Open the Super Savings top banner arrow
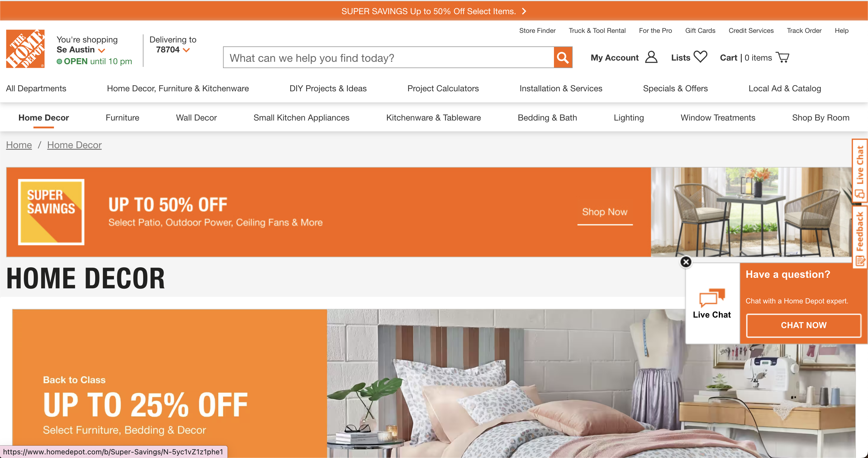The width and height of the screenshot is (868, 458). tap(524, 11)
